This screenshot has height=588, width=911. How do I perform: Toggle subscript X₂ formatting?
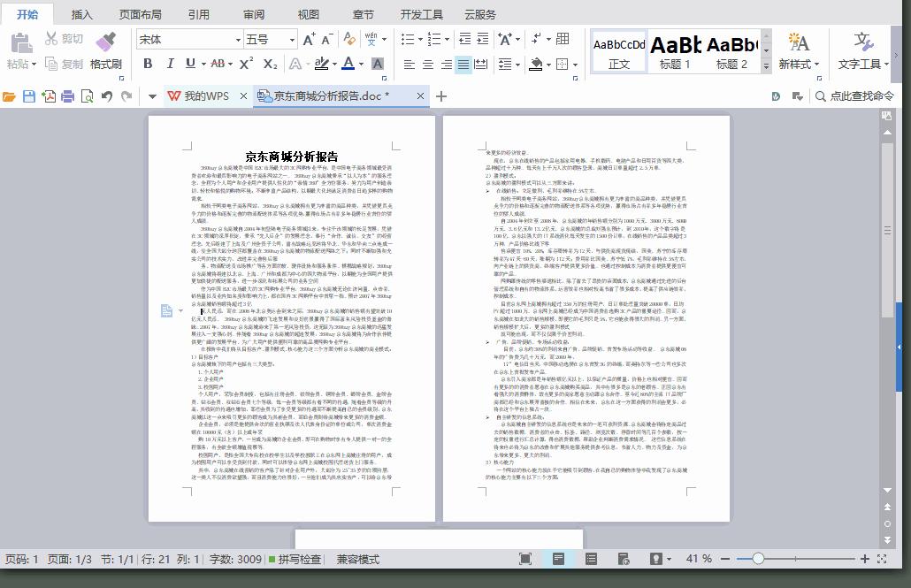click(x=270, y=64)
